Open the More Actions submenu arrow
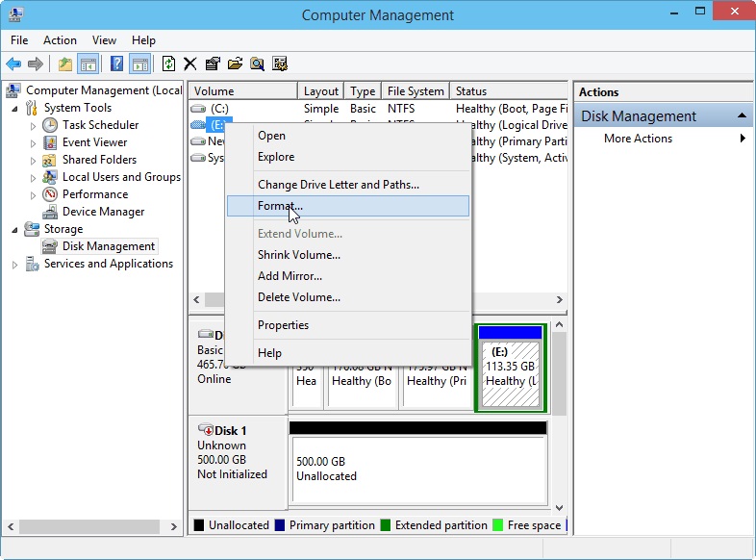This screenshot has width=756, height=560. (x=743, y=139)
